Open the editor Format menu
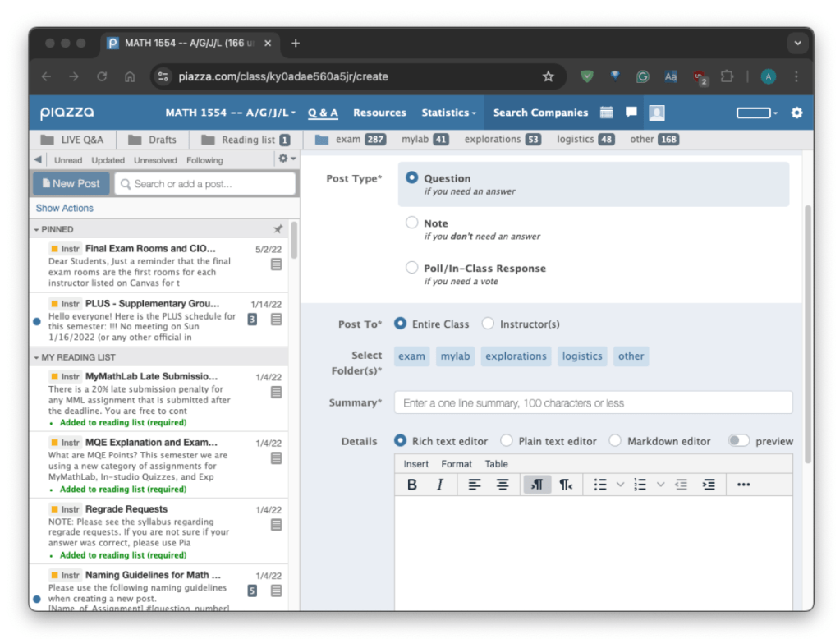This screenshot has width=840, height=639. (457, 464)
